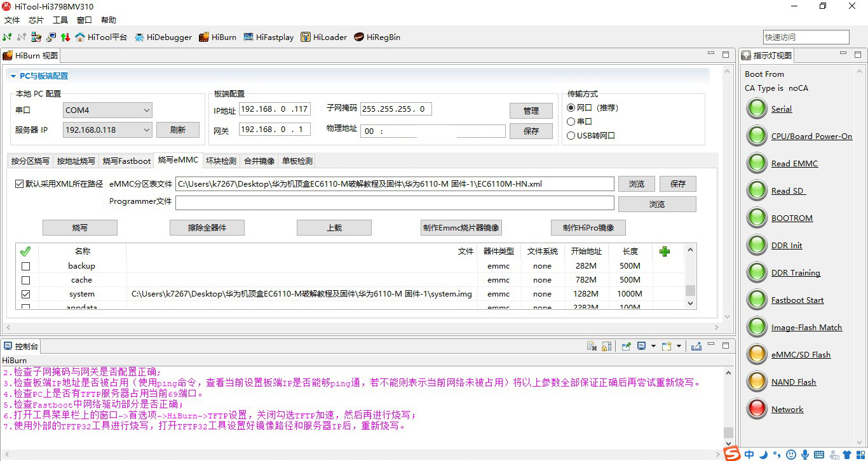The width and height of the screenshot is (868, 461).
Task: Open the terminal/server settings toolbar icon
Action: (x=36, y=37)
